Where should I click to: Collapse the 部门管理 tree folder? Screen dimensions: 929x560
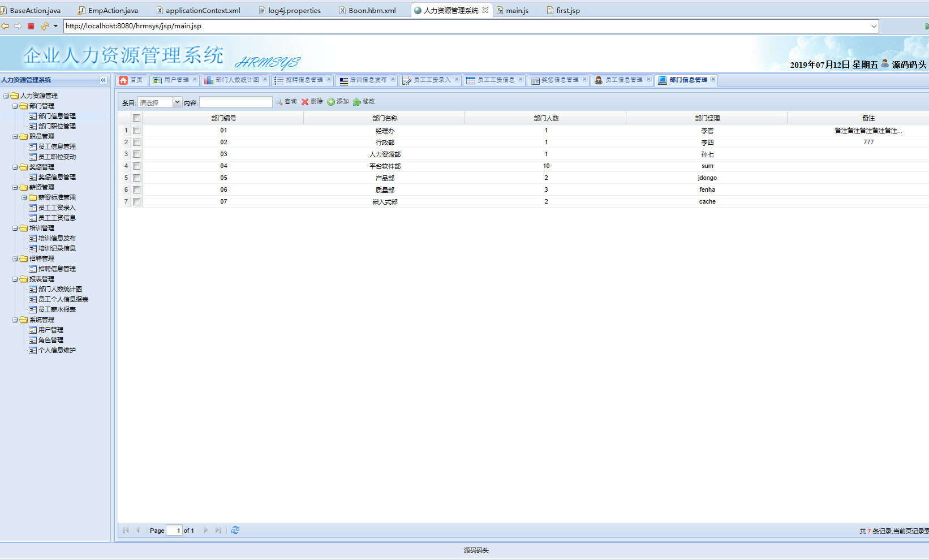pyautogui.click(x=15, y=106)
